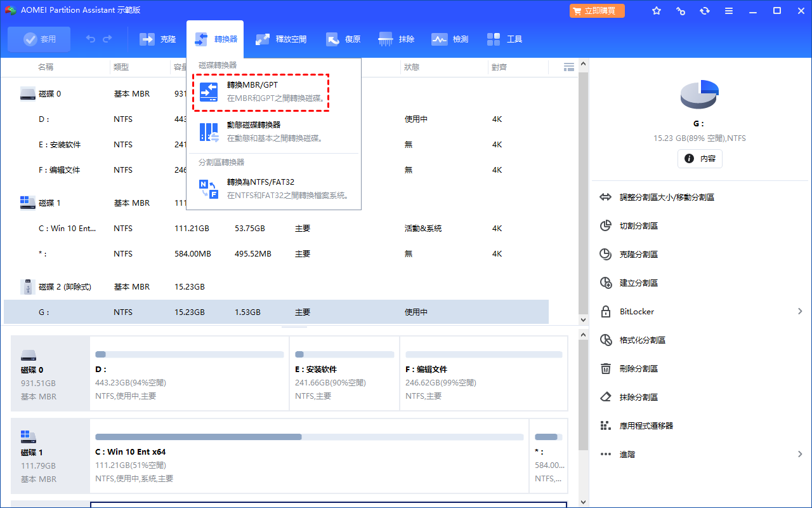Click the split partition pie icon
812x508 pixels.
click(x=606, y=226)
